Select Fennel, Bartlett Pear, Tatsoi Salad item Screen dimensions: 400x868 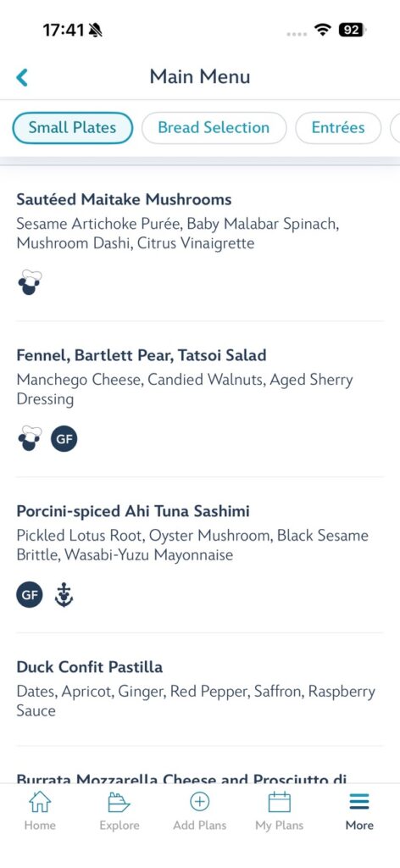[x=200, y=399]
